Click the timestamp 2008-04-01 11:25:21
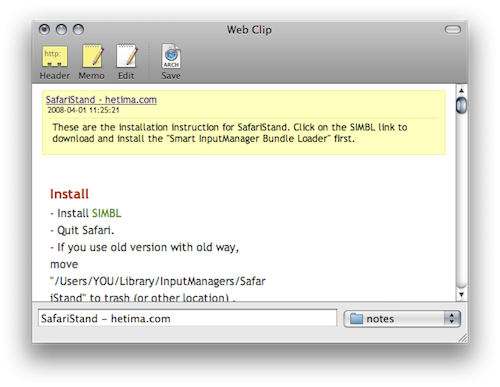This screenshot has height=387, width=500. point(83,110)
